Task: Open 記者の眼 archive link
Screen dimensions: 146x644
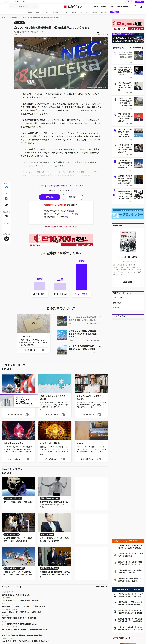Action: 116,308
